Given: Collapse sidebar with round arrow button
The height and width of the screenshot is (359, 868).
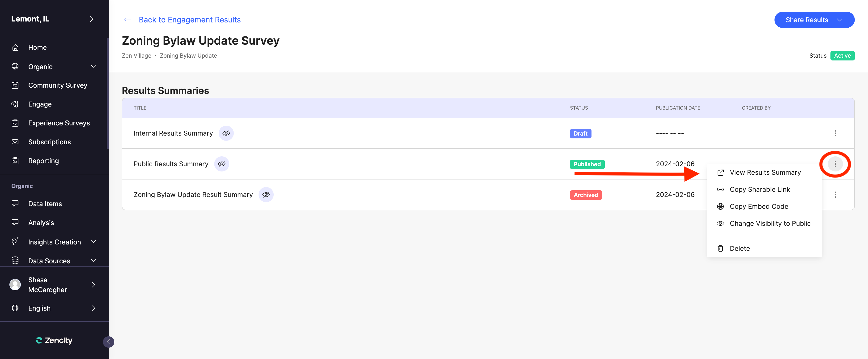Looking at the screenshot, I should click(109, 342).
